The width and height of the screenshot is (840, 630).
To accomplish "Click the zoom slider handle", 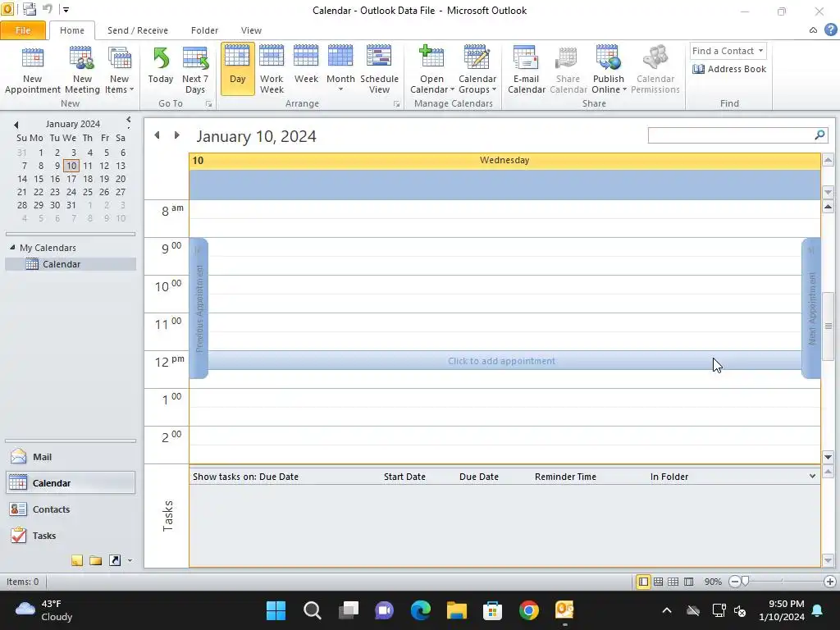I will (x=745, y=582).
